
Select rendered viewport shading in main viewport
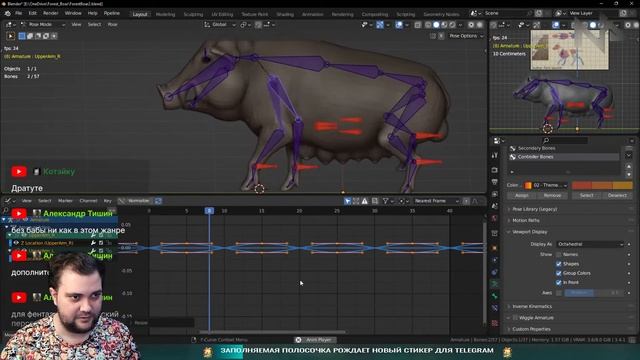pos(452,25)
